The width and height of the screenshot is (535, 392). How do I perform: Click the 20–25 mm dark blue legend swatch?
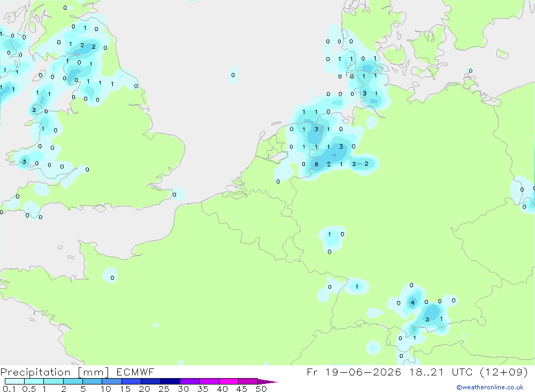coord(151,381)
